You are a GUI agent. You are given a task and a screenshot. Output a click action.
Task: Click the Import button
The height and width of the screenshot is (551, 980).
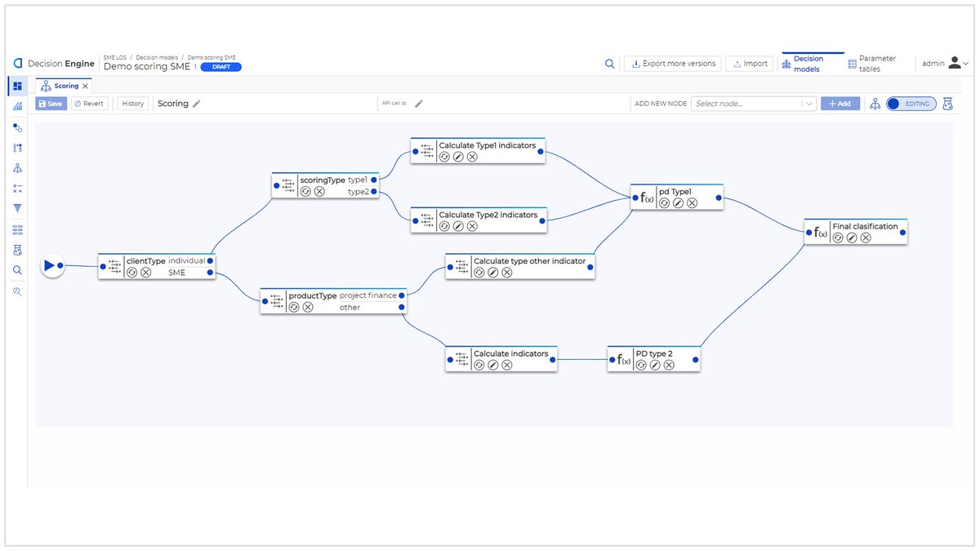click(750, 64)
